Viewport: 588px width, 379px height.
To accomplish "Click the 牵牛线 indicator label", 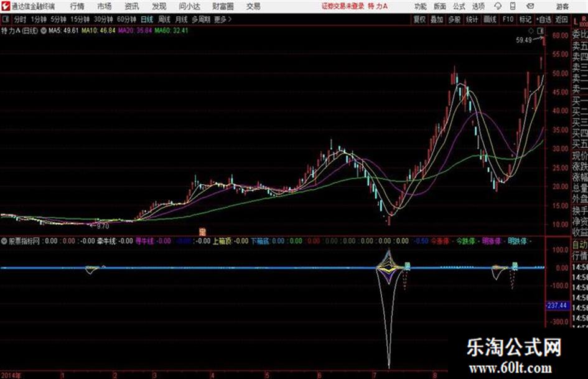I will [106, 241].
